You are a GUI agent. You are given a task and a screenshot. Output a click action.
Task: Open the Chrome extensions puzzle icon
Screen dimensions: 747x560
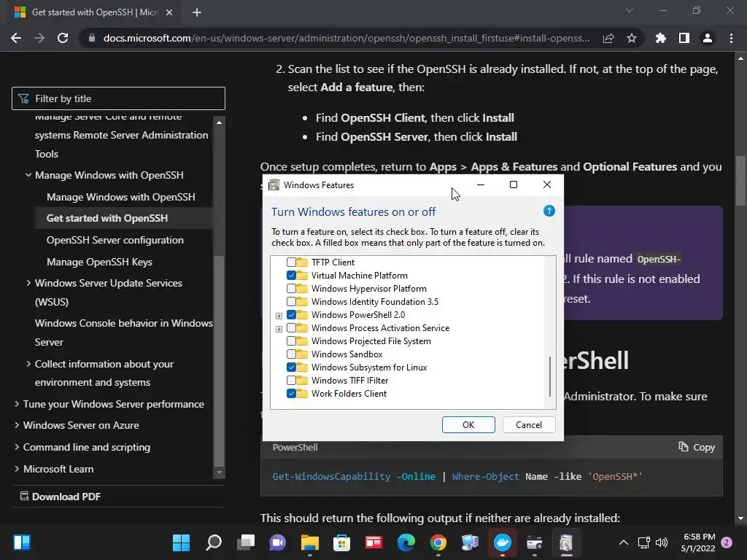pos(660,38)
